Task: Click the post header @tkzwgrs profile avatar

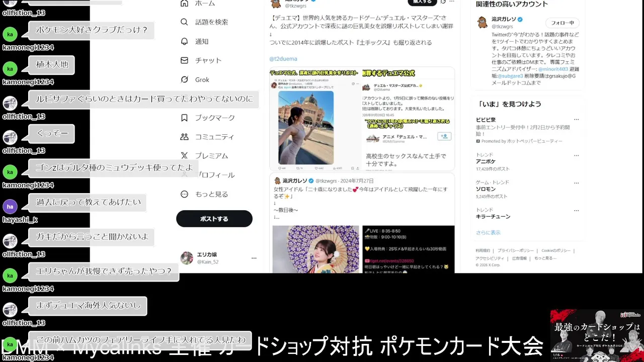Action: [x=276, y=4]
